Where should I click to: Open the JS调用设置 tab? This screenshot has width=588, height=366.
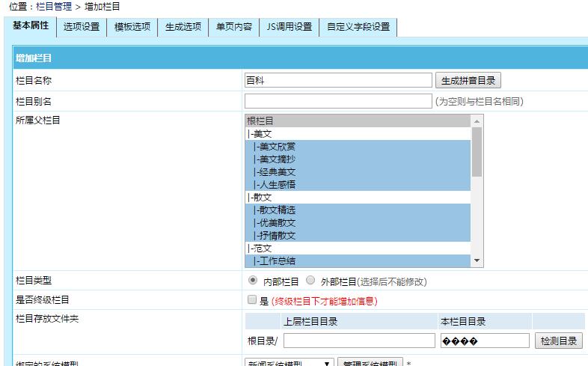pos(289,27)
